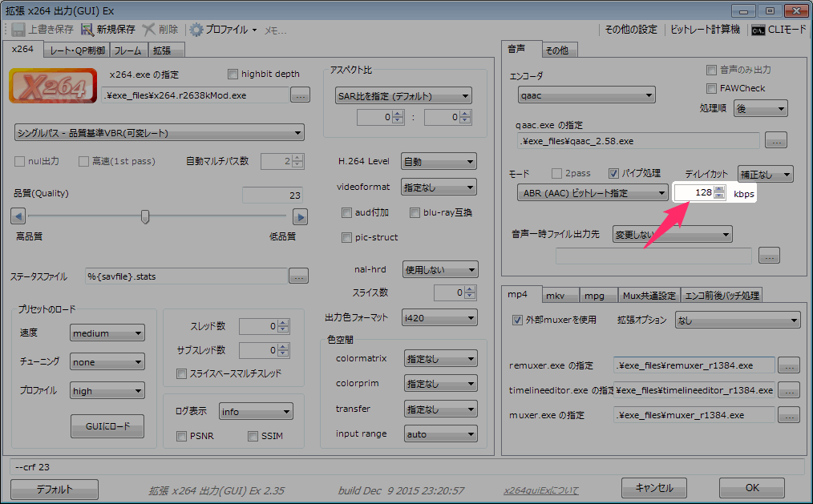Screen dimensions: 813x504
Task: Click デフォルト button
Action: pyautogui.click(x=55, y=489)
